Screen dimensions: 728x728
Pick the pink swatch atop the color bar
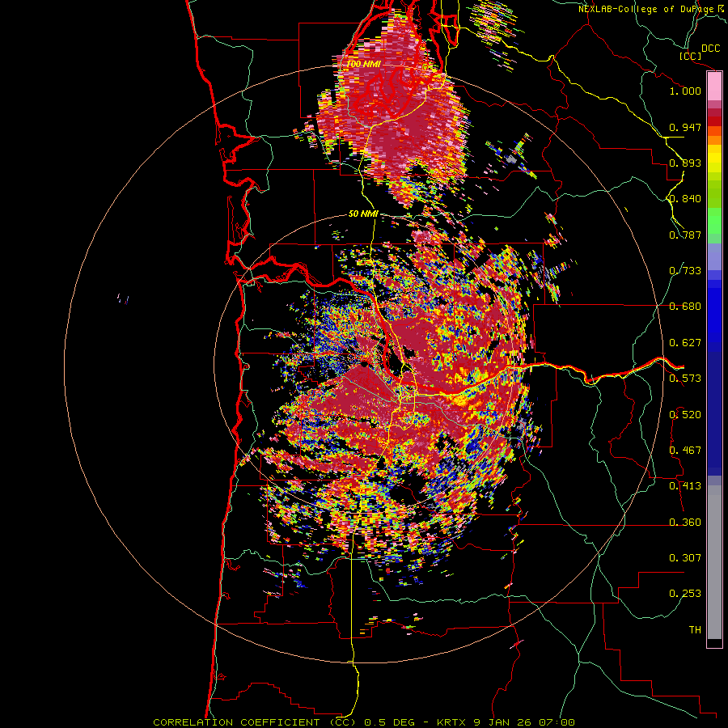pos(714,87)
